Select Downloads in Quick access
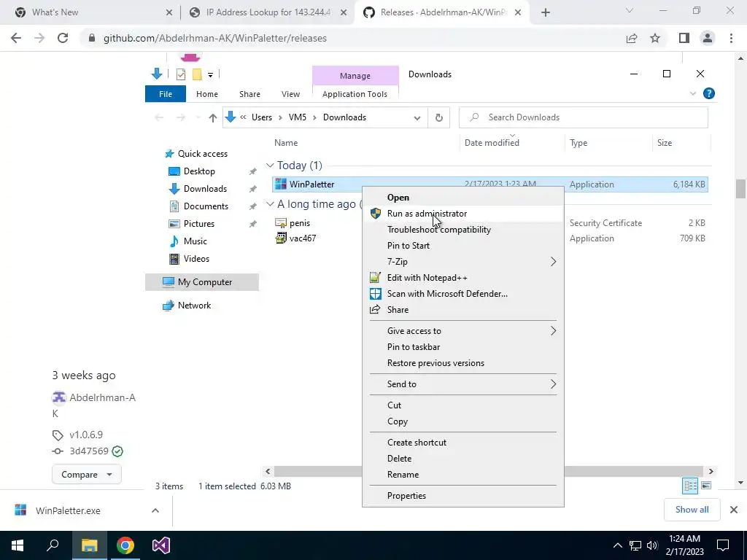Screen dimensions: 747x560 (x=205, y=189)
